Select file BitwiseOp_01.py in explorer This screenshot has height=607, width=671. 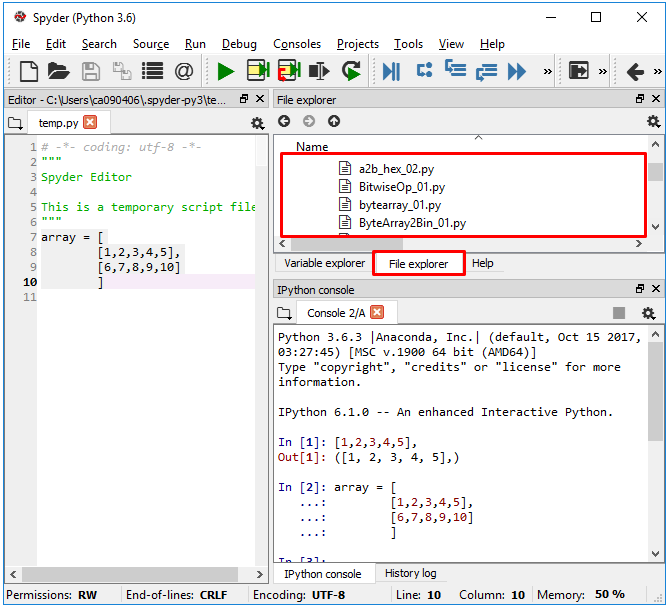401,187
